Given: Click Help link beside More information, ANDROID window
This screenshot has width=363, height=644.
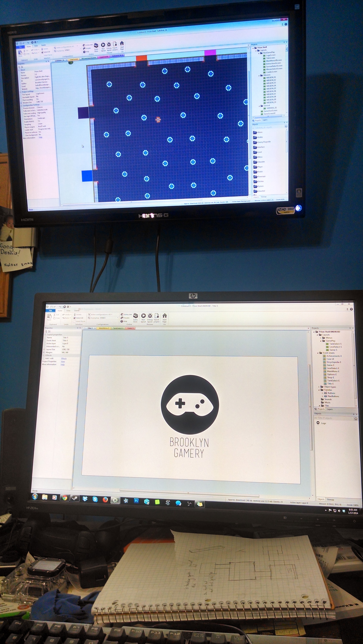Looking at the screenshot, I should tap(63, 364).
